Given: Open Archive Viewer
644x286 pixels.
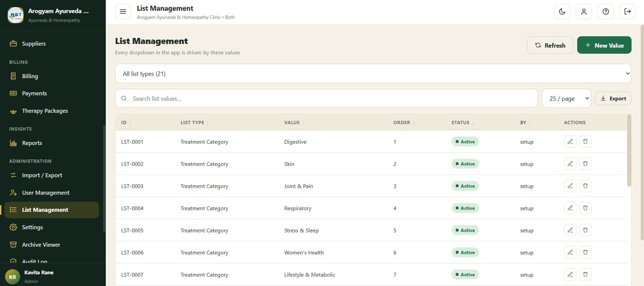Looking at the screenshot, I should click(52, 245).
